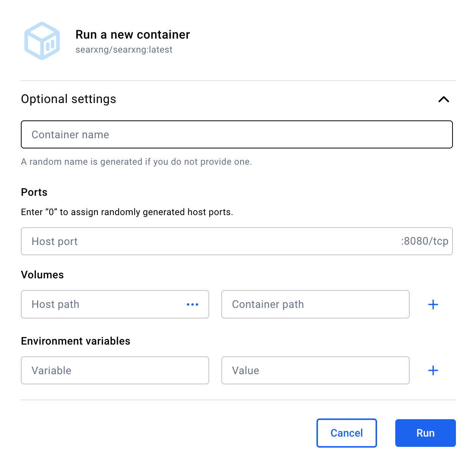Click the :8080/tcp container port label
The height and width of the screenshot is (462, 476).
[424, 241]
